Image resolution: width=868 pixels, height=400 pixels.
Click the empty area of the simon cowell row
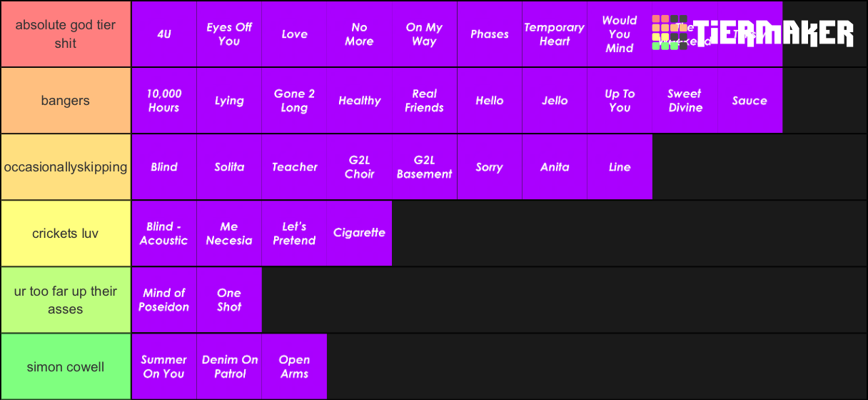click(597, 366)
